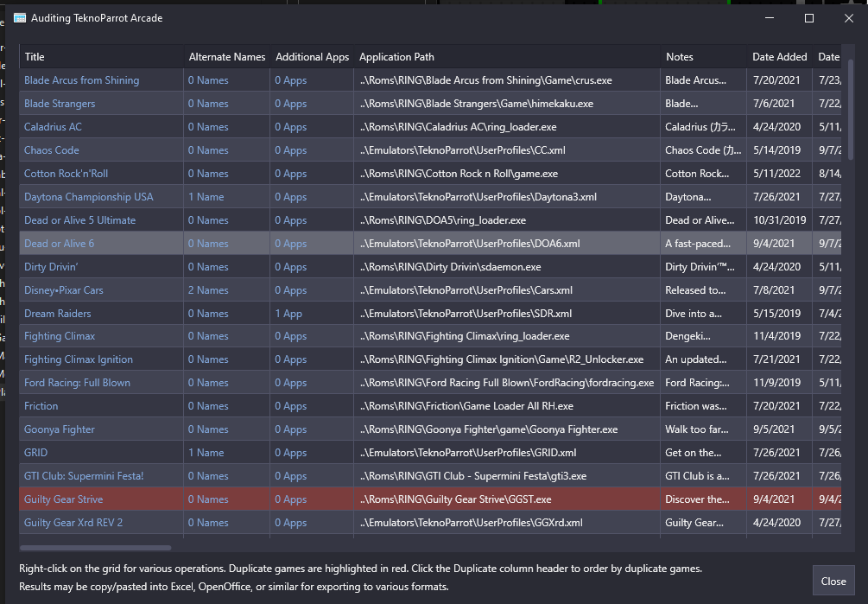Click the himekaku.exe application path cell
The image size is (868, 604).
pos(506,104)
